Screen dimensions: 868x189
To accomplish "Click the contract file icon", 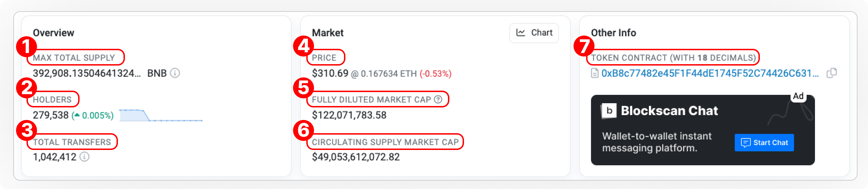I will pyautogui.click(x=595, y=73).
